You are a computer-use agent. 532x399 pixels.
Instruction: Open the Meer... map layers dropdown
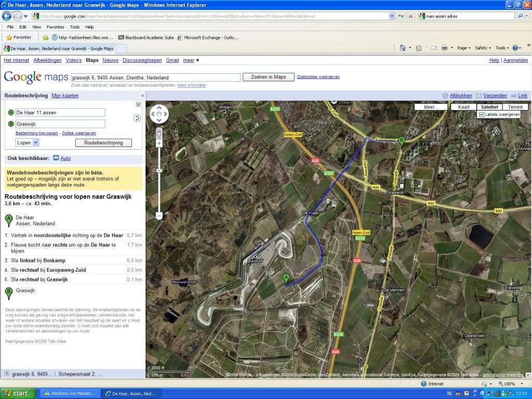[x=430, y=107]
